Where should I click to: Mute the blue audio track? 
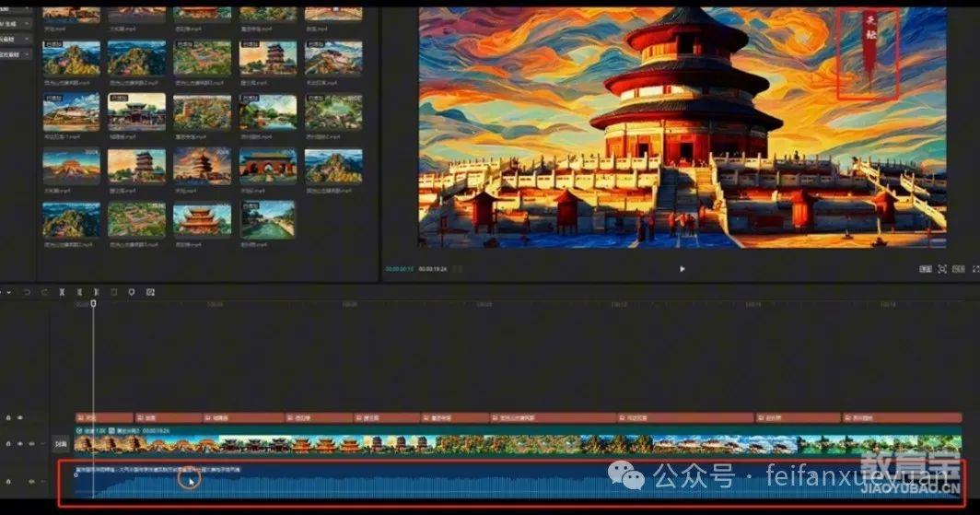31,482
